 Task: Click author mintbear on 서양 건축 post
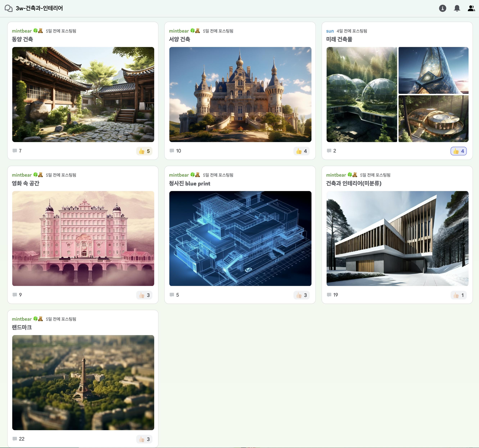(x=184, y=31)
